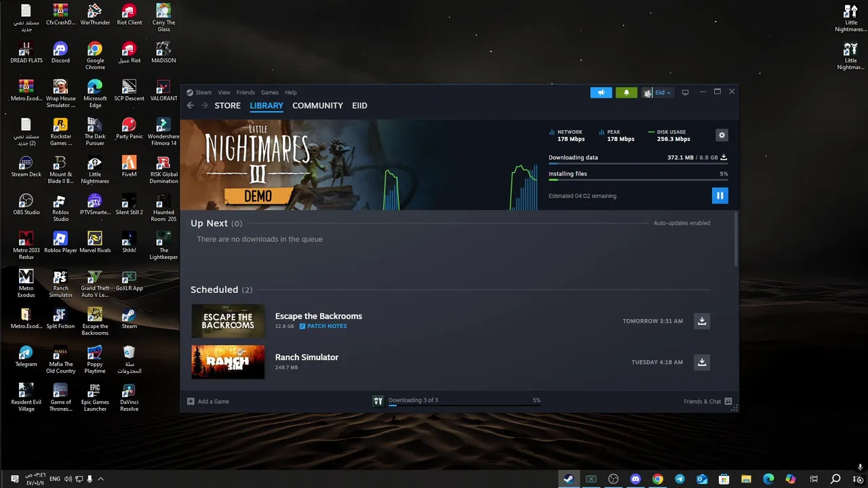Select the Steam desktop shortcut
Image resolution: width=868 pixels, height=488 pixels.
(129, 318)
